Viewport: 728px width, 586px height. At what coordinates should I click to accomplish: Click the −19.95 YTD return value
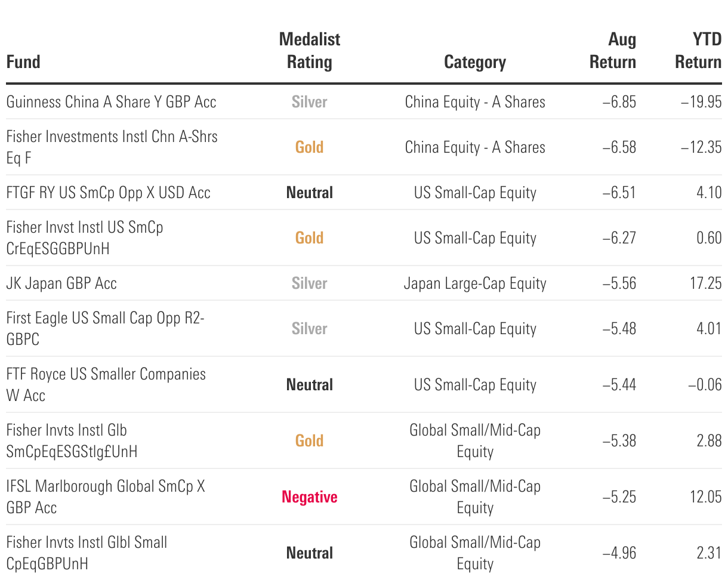pyautogui.click(x=701, y=102)
